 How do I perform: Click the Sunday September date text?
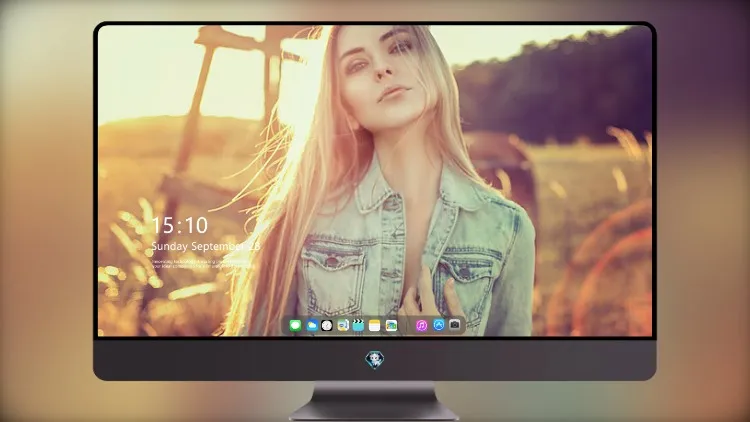coord(206,246)
